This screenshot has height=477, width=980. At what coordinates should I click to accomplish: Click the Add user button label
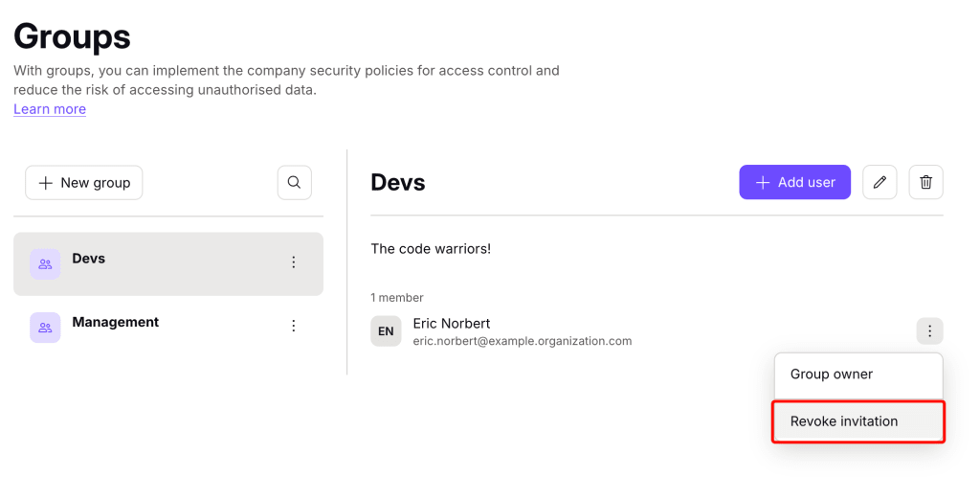point(806,183)
